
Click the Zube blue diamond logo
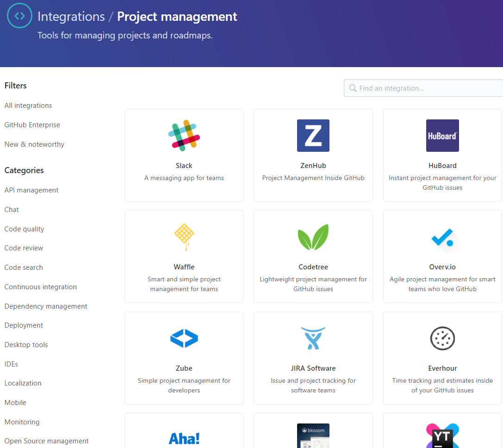pos(184,338)
